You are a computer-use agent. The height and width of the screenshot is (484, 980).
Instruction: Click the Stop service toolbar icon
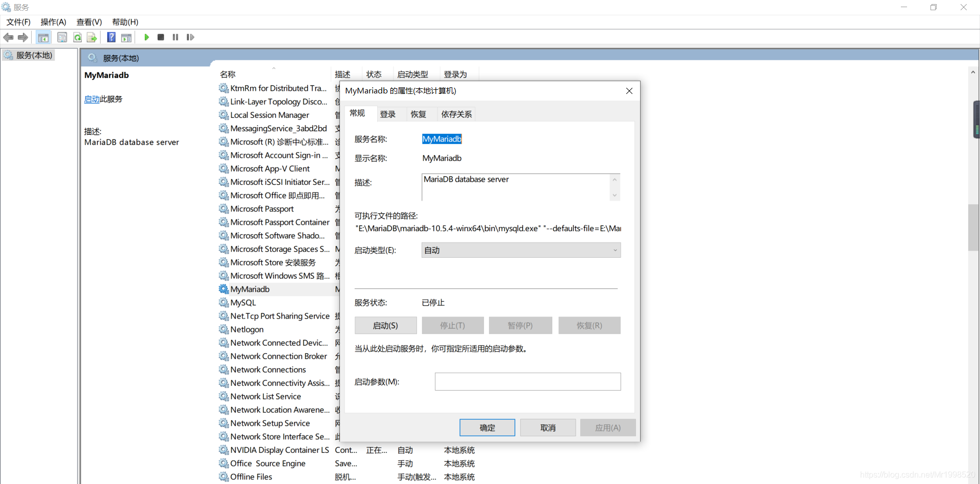tap(161, 37)
